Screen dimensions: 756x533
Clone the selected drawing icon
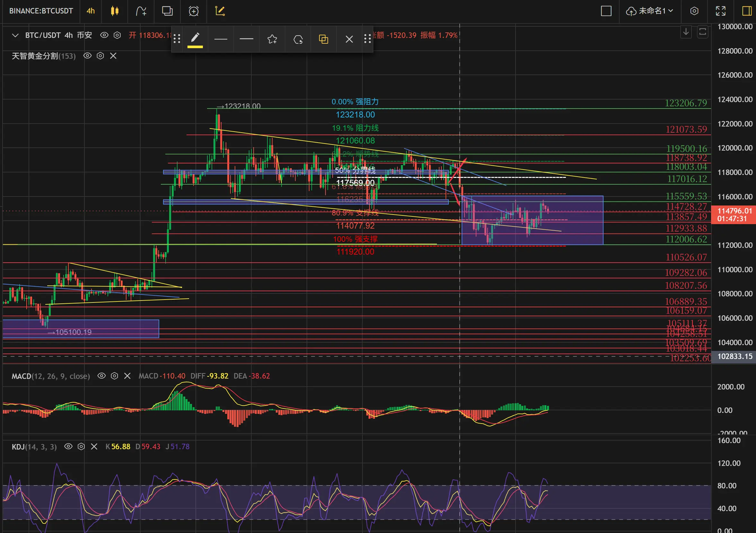(x=324, y=39)
